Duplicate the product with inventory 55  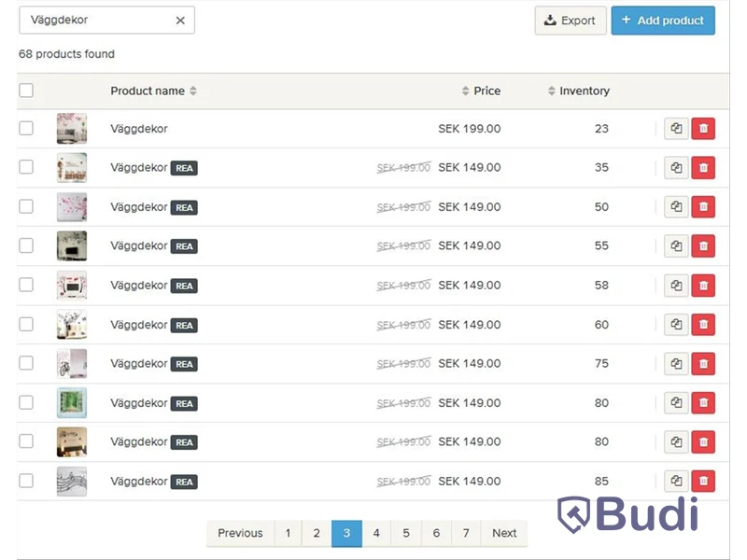676,245
